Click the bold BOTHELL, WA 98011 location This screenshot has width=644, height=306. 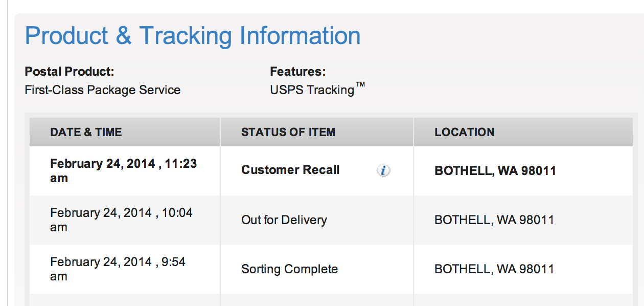point(495,171)
